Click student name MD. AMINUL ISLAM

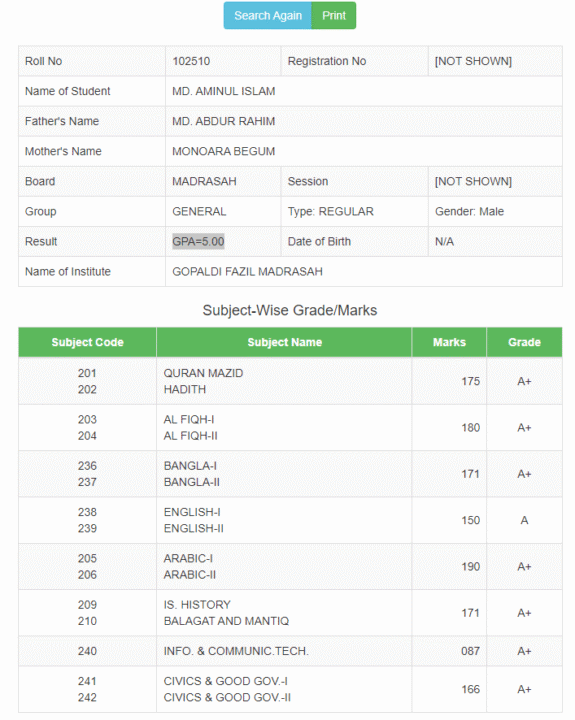click(x=224, y=91)
